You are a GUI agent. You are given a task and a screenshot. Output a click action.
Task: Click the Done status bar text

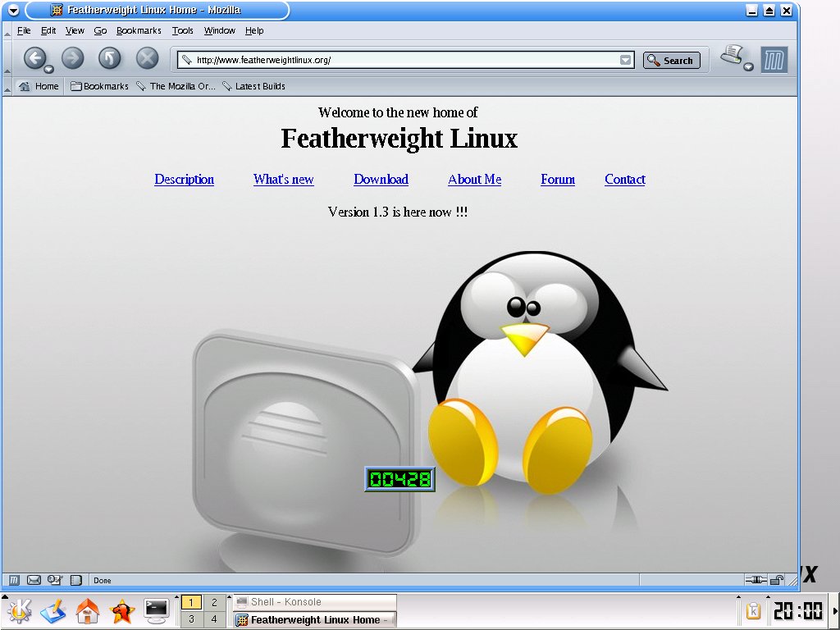click(103, 580)
